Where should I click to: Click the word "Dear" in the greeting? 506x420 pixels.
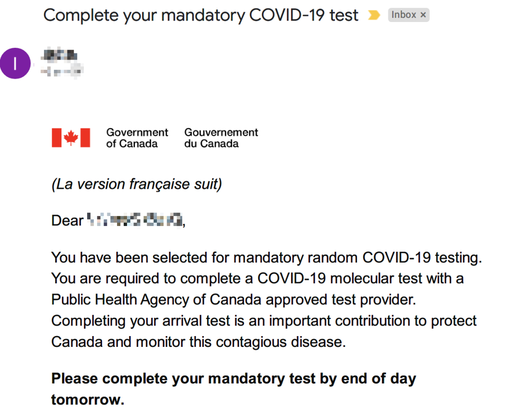[x=67, y=221]
